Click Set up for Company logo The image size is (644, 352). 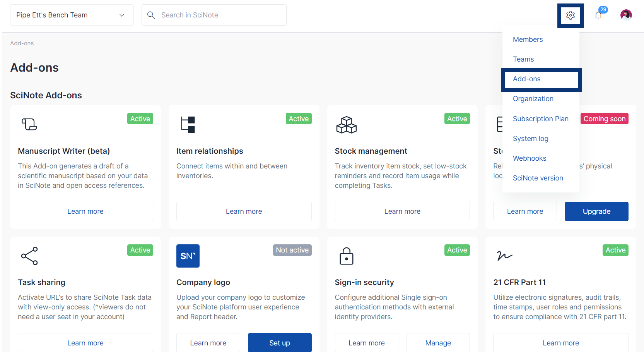[279, 343]
